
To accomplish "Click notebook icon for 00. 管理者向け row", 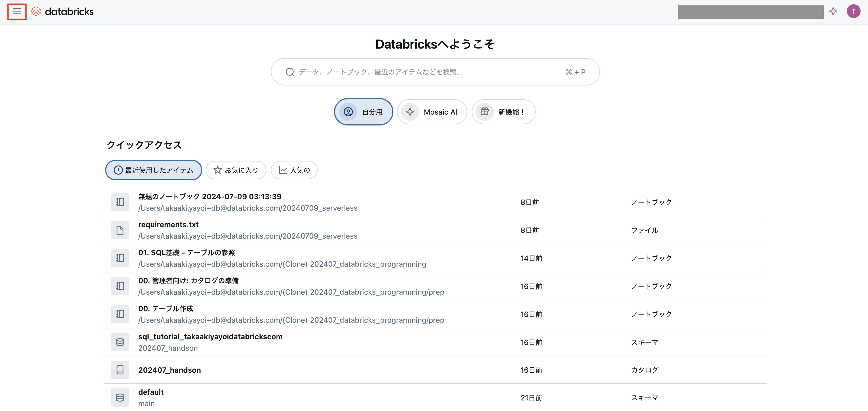I will [120, 286].
